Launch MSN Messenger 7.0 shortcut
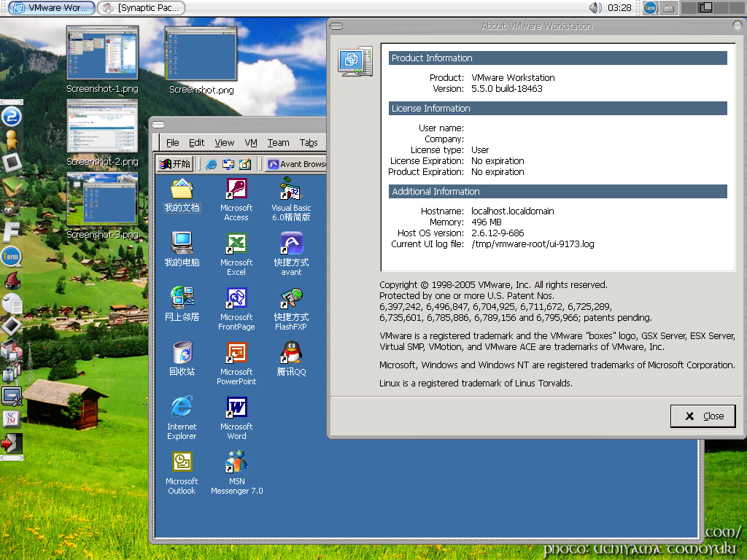 point(237,472)
